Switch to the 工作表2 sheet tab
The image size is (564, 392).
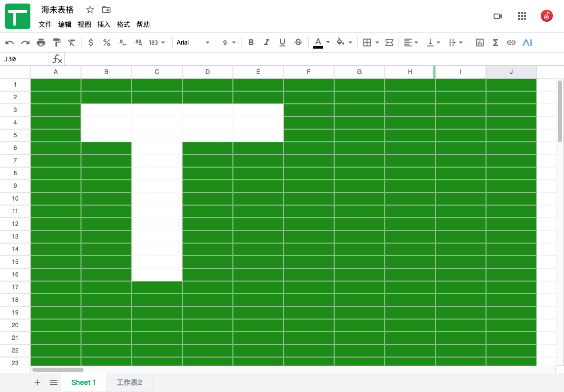(x=129, y=382)
